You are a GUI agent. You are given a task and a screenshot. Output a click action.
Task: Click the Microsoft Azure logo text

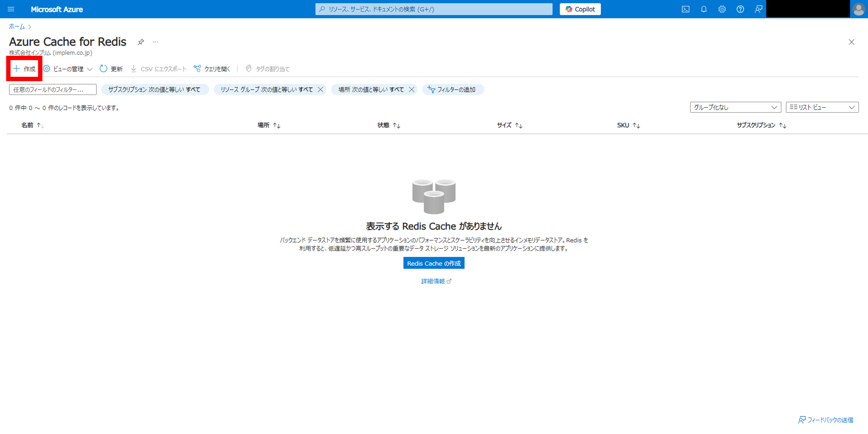57,9
